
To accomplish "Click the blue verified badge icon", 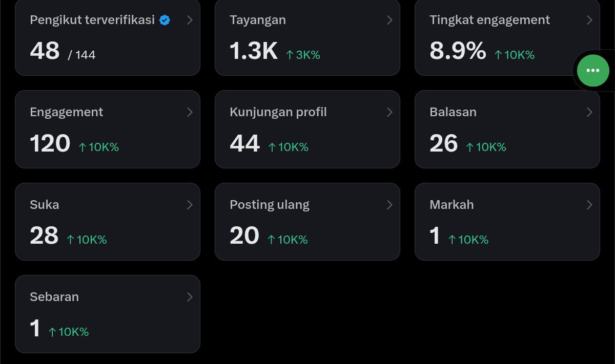I will tap(165, 20).
